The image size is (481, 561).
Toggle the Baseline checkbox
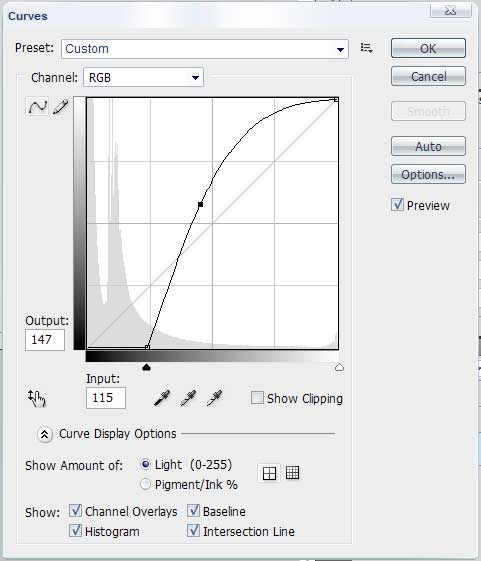[x=193, y=511]
